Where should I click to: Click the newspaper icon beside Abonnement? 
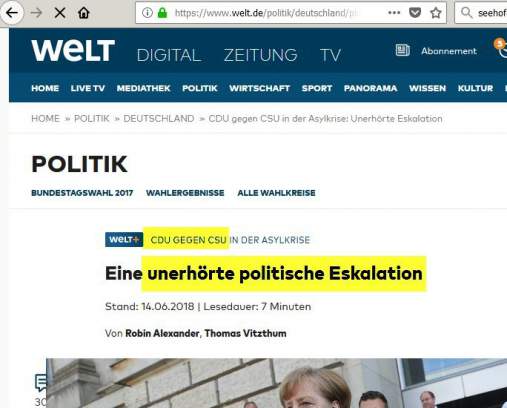tap(402, 50)
